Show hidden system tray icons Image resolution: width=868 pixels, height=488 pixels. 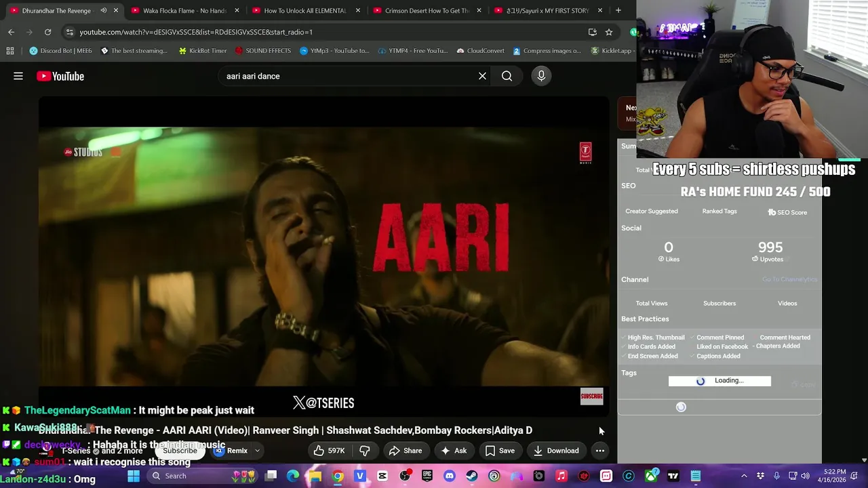click(744, 476)
